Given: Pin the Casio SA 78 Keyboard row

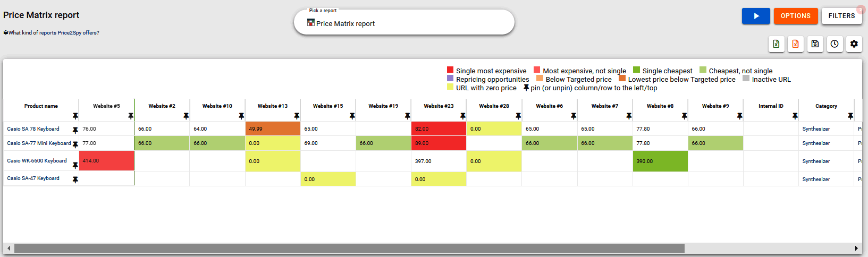Looking at the screenshot, I should [x=75, y=130].
